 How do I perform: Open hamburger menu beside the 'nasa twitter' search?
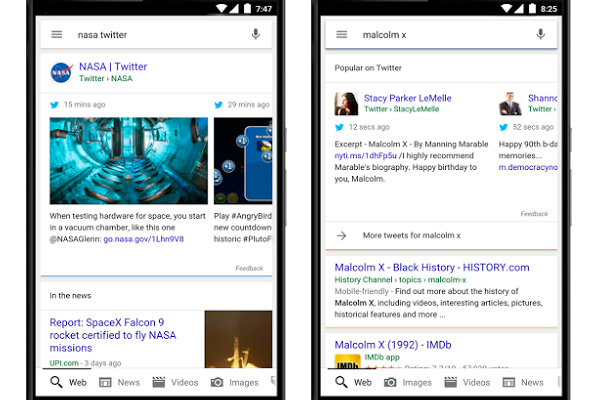[x=57, y=34]
